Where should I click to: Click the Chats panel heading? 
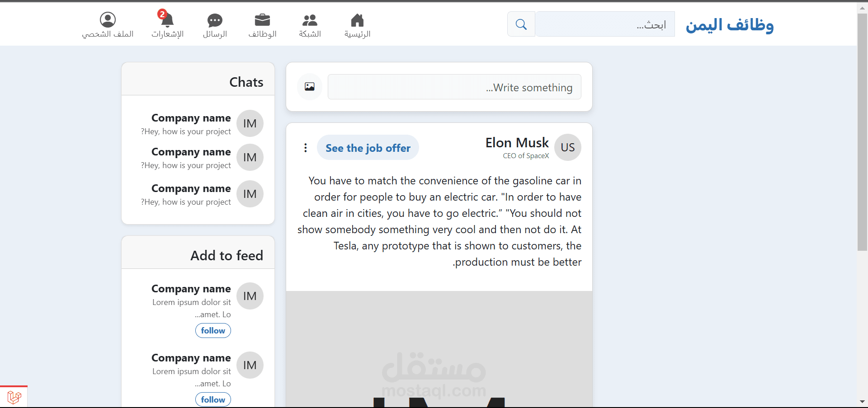[x=246, y=82]
